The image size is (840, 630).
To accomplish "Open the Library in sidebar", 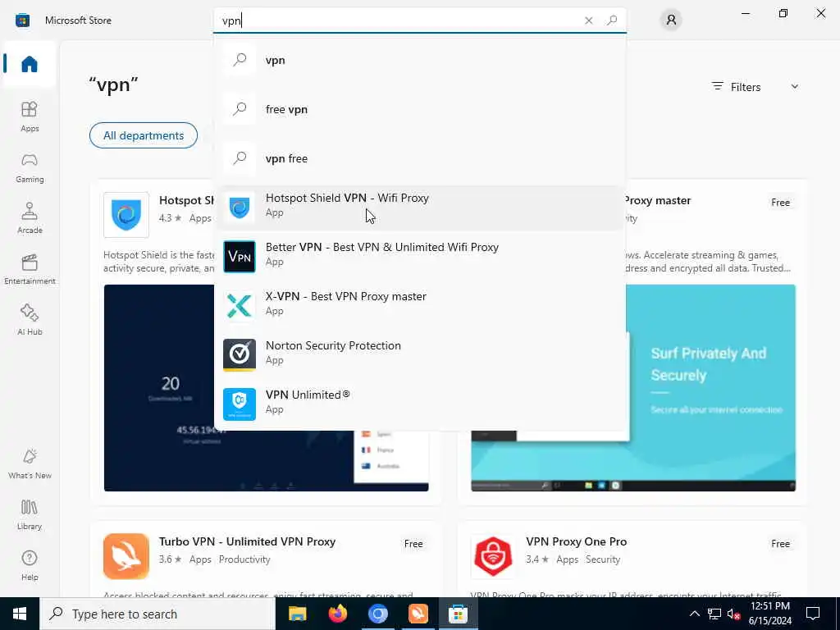I will click(x=30, y=514).
